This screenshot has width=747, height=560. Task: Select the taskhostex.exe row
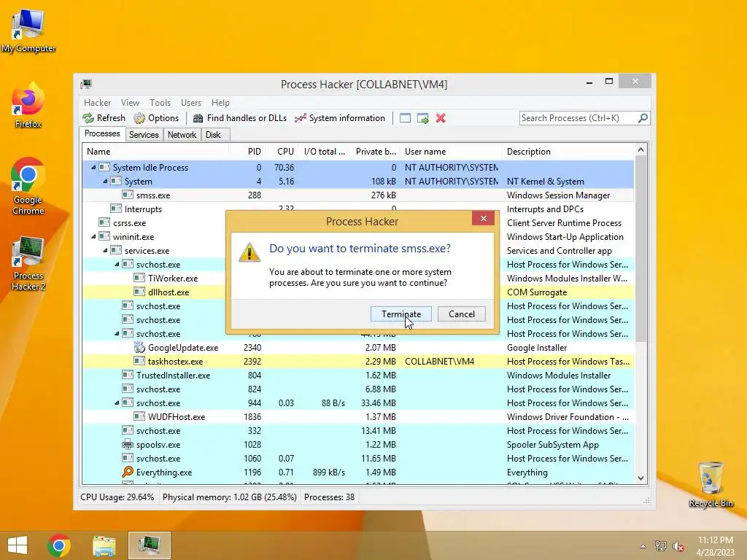coord(358,362)
